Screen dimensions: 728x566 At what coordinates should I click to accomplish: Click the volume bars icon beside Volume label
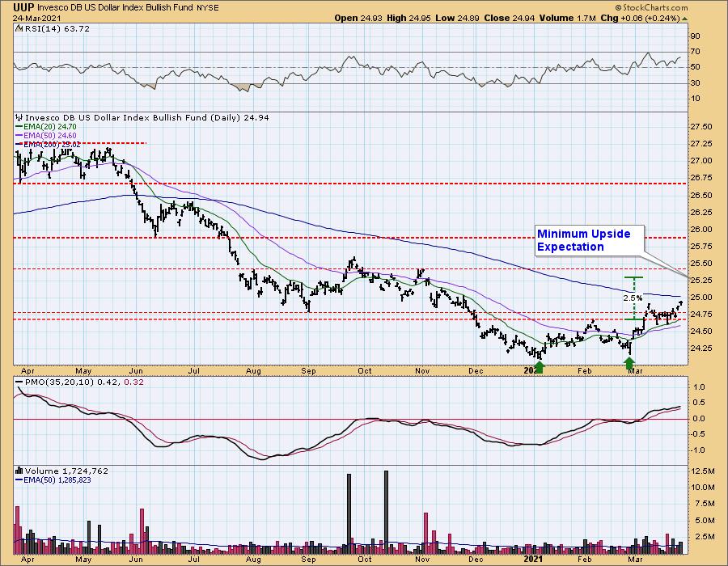pos(19,471)
